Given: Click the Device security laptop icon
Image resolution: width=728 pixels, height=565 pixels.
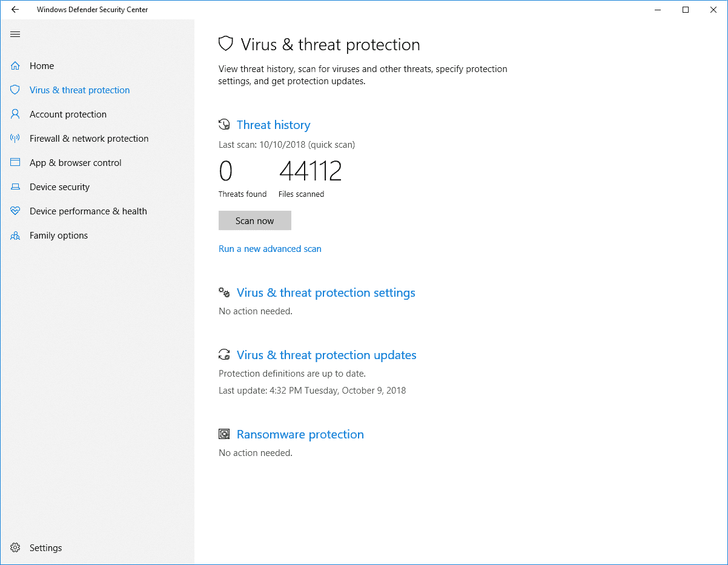Looking at the screenshot, I should [x=15, y=187].
